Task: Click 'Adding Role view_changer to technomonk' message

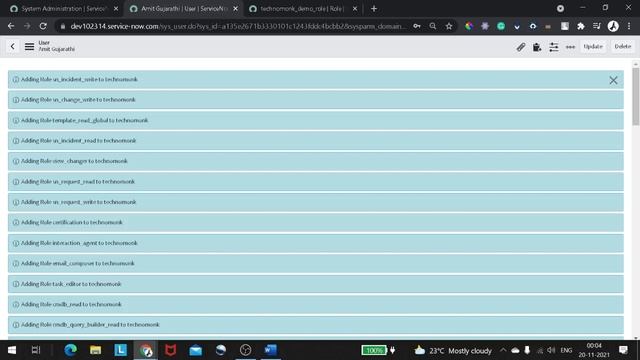Action: click(x=316, y=161)
